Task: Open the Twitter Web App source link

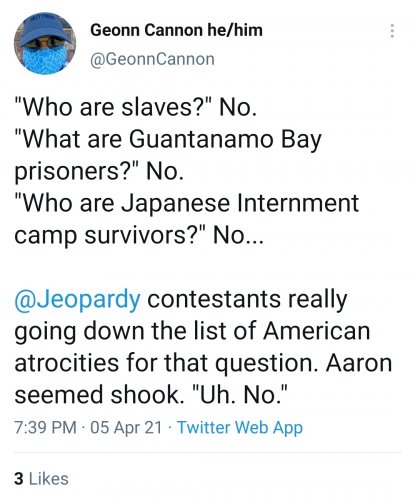Action: (x=240, y=427)
